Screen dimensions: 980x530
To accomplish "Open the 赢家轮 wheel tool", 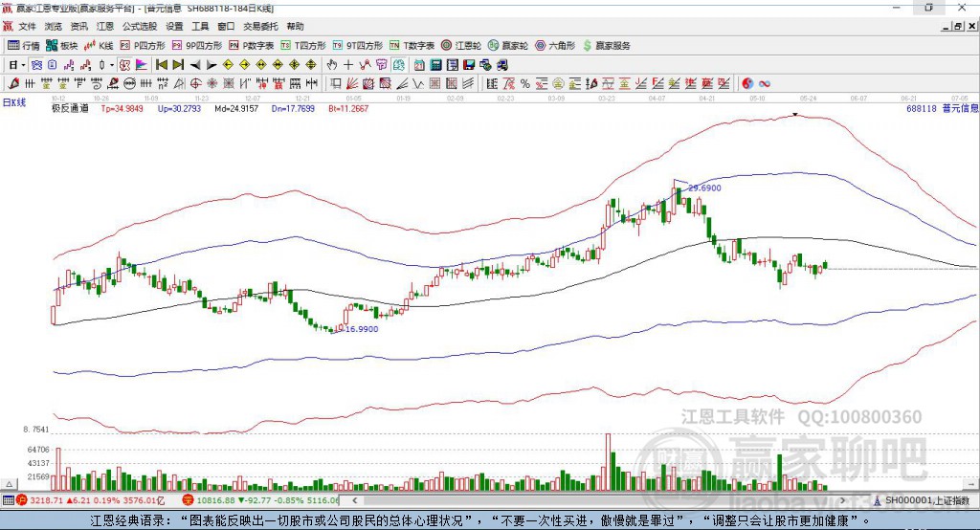I will click(x=508, y=46).
